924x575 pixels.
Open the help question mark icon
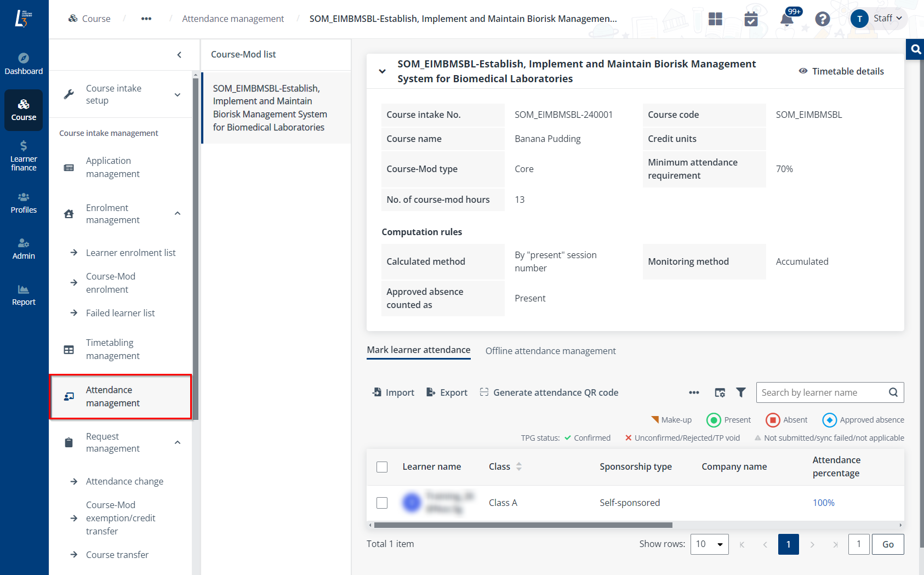(823, 19)
